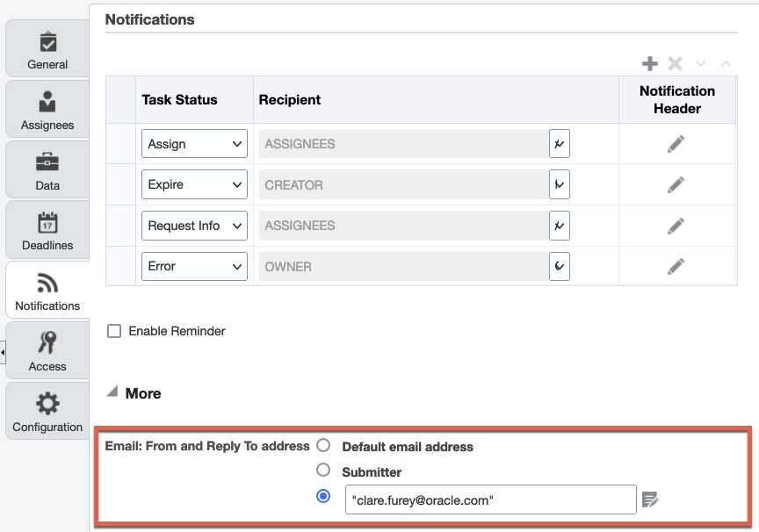Edit Notification Header for the Error row
The height and width of the screenshot is (532, 759).
pyautogui.click(x=676, y=266)
